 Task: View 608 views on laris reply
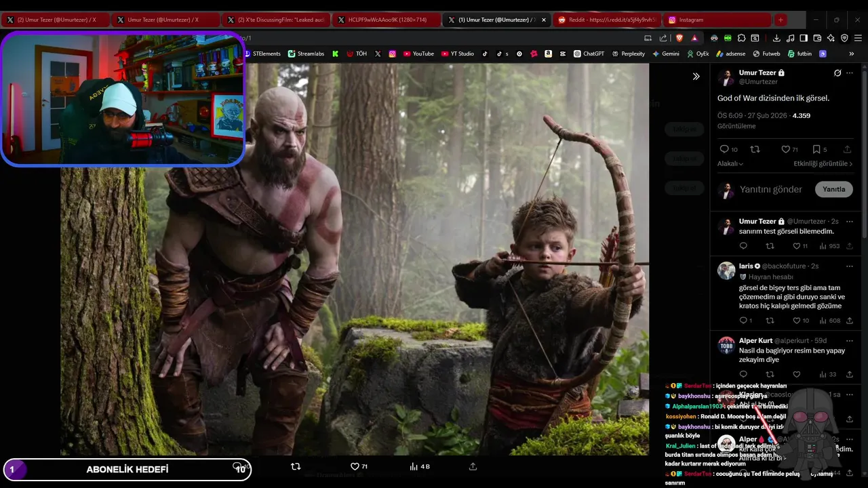tap(829, 321)
